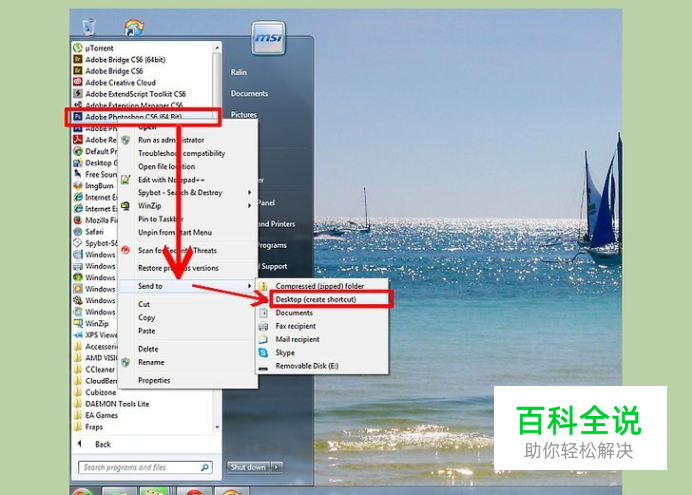Click Copy in the context menu
This screenshot has height=495, width=692.
[147, 317]
